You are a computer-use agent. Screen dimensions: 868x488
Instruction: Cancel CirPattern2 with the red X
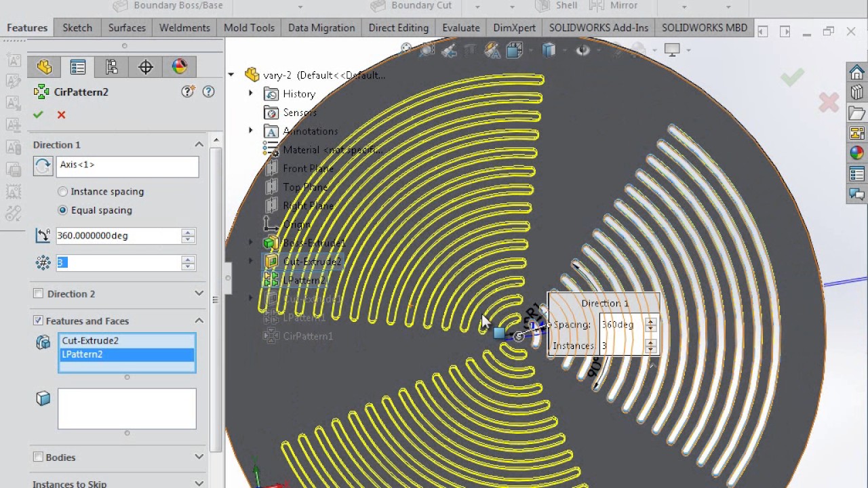[61, 115]
